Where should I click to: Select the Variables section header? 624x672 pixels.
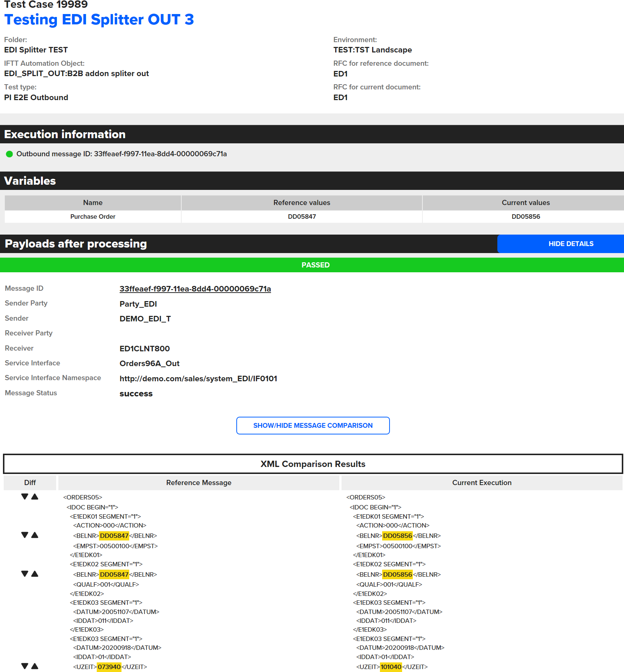tap(30, 181)
